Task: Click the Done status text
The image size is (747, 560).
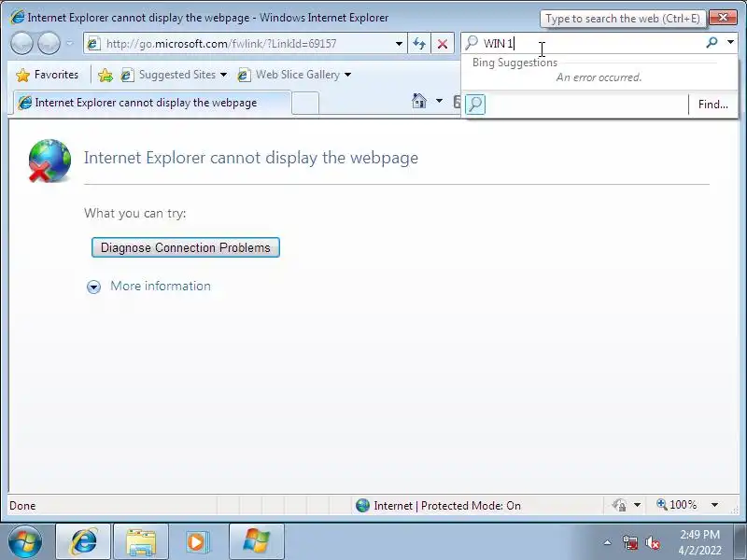Action: click(22, 506)
